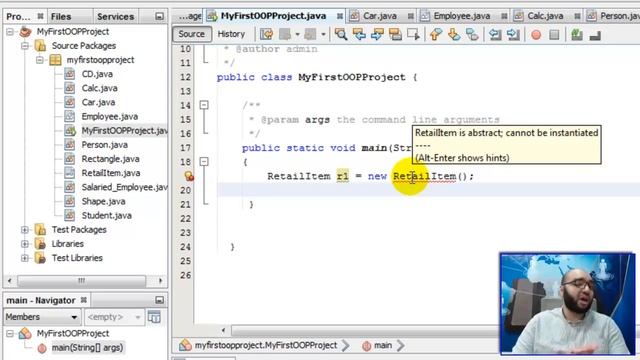Screen dimensions: 640x360
Task: Toggle highlight search in toolbar
Action: point(395,34)
